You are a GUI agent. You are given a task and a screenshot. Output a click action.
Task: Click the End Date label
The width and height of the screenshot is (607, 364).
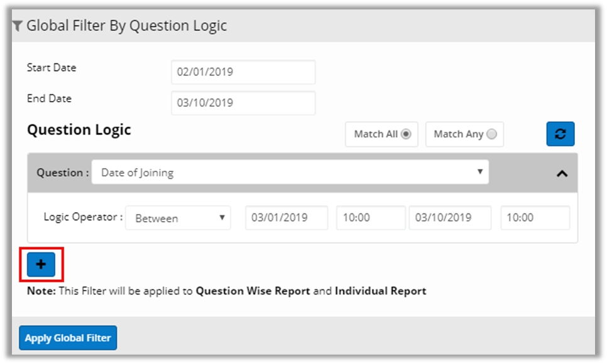point(49,99)
